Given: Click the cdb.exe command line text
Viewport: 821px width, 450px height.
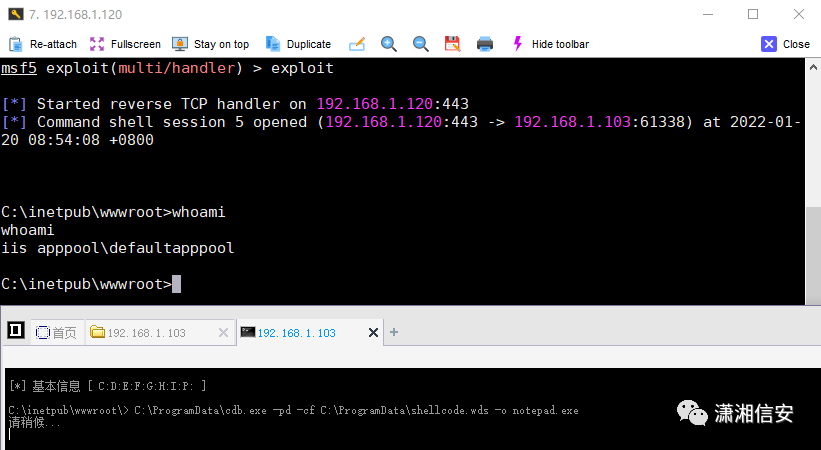Looking at the screenshot, I should pyautogui.click(x=356, y=410).
